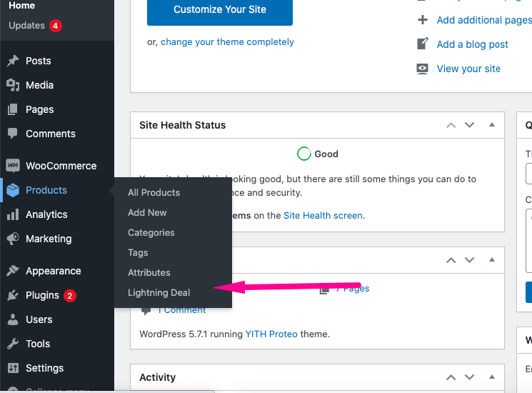
Task: Click the WooCommerce logo icon
Action: (13, 166)
